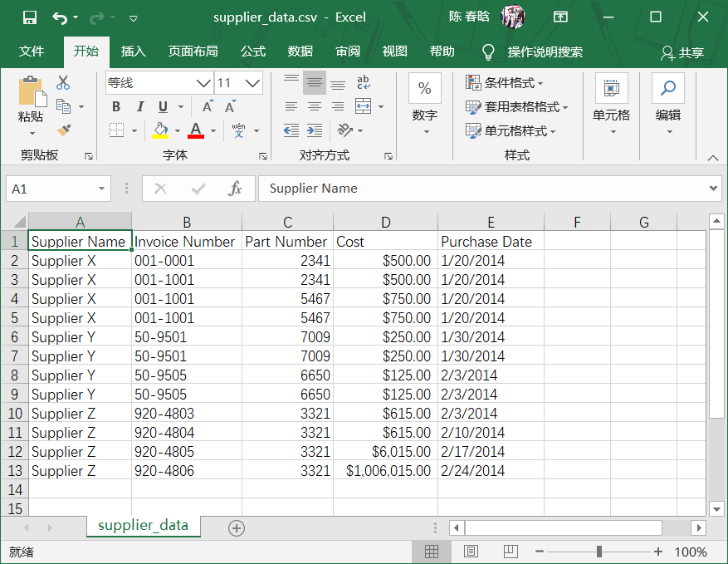Viewport: 728px width, 564px height.
Task: Click the insert function fx icon
Action: click(236, 189)
